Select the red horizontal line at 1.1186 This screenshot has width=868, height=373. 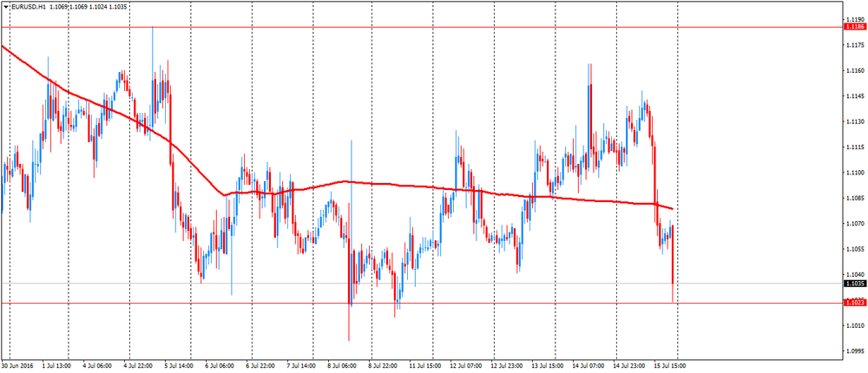[x=434, y=27]
